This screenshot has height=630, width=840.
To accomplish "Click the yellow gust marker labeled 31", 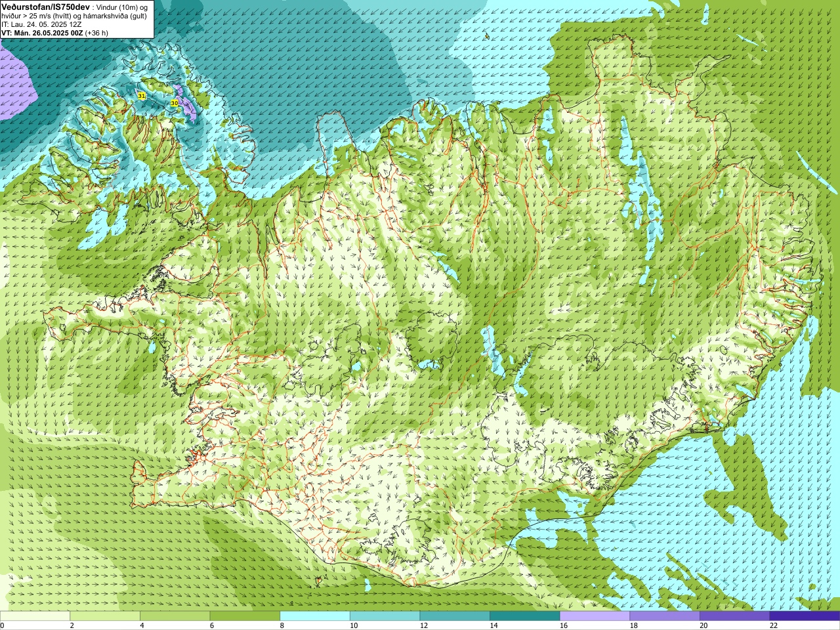I will tap(141, 96).
